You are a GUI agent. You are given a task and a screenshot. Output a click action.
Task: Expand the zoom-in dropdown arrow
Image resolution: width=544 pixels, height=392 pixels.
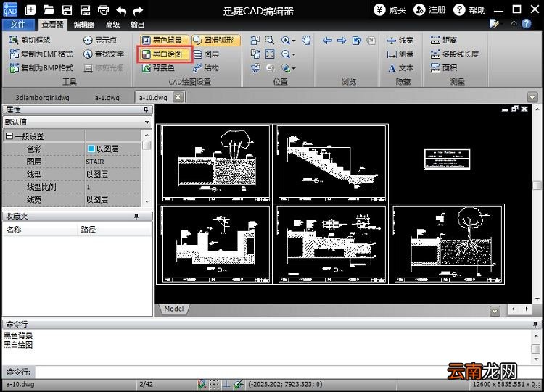[294, 41]
